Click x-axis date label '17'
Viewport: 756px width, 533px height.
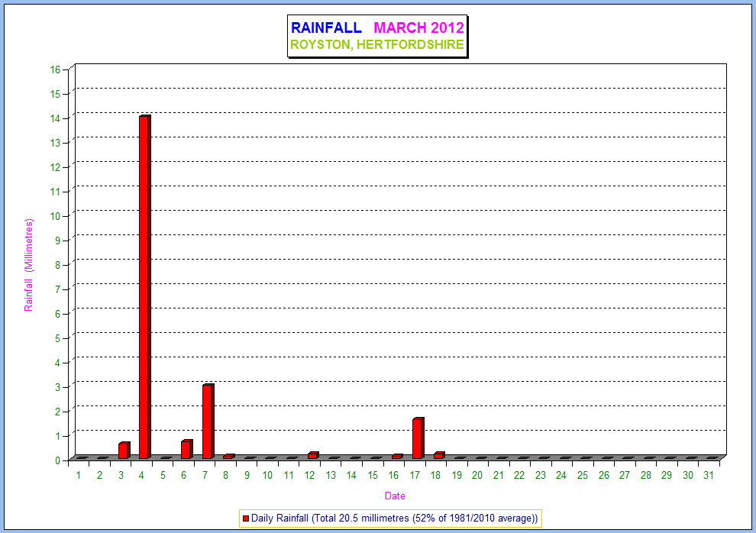[x=415, y=475]
